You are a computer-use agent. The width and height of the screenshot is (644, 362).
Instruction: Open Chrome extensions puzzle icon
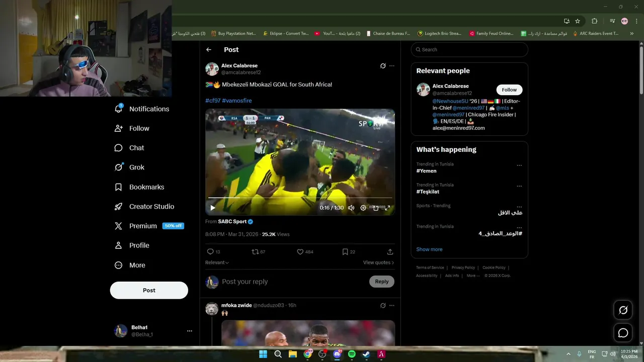[x=594, y=21]
